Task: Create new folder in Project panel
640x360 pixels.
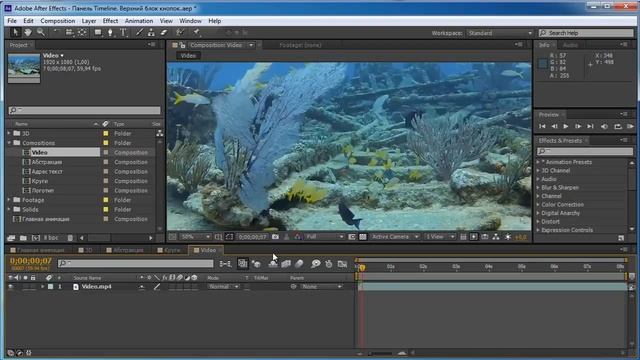Action: click(23, 238)
